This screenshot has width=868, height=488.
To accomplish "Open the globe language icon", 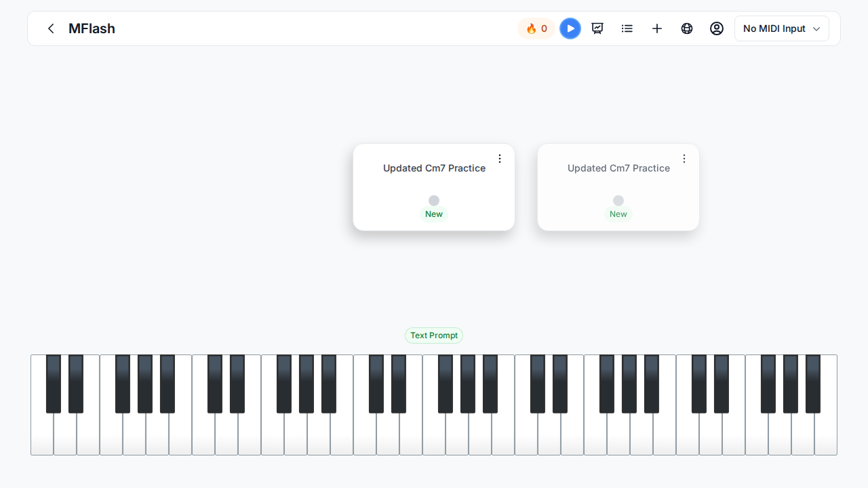I will pos(687,28).
